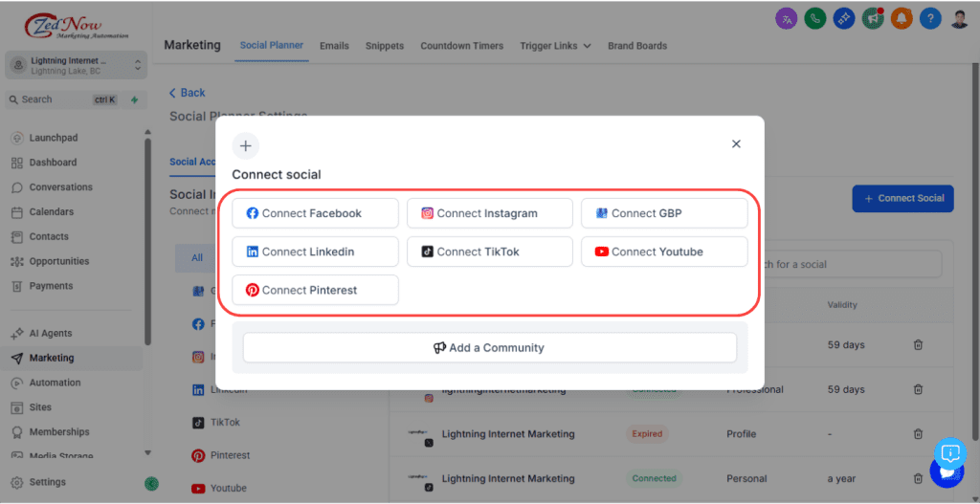The width and height of the screenshot is (980, 504).
Task: Open Conversations in the sidebar
Action: coord(60,186)
